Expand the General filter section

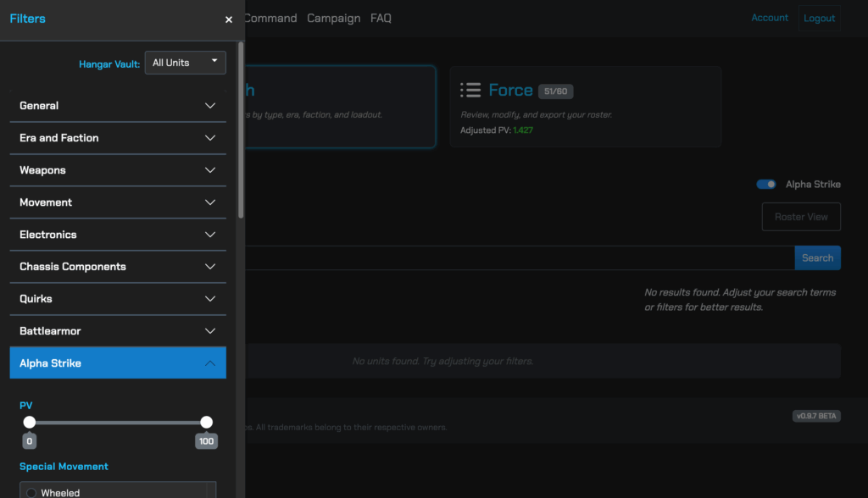point(118,105)
